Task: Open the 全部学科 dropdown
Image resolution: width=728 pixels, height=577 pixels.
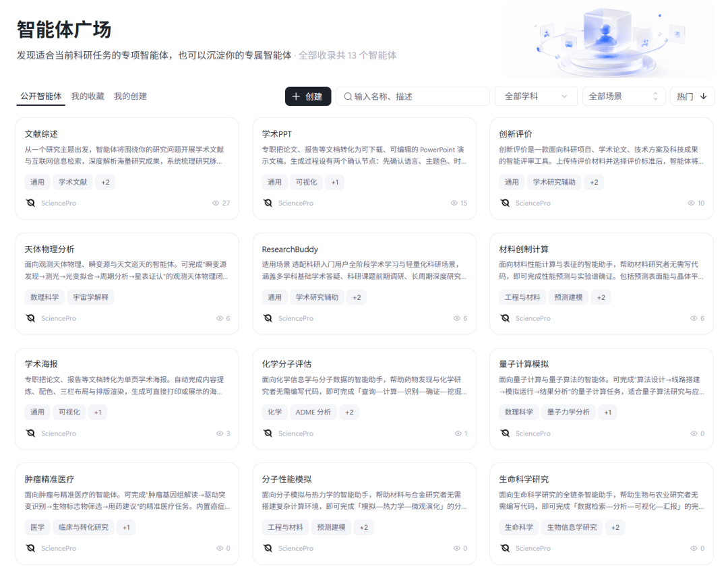Action: (x=536, y=96)
